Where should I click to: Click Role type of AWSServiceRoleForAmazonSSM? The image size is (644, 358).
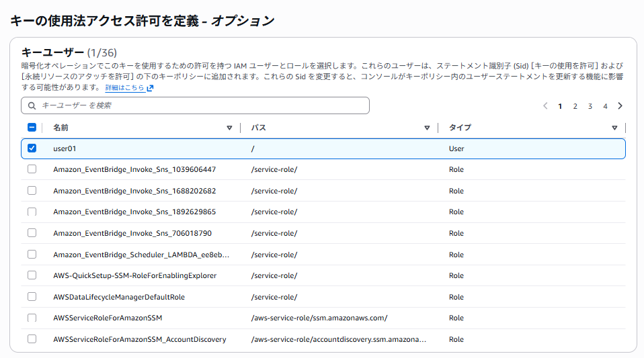coord(456,318)
